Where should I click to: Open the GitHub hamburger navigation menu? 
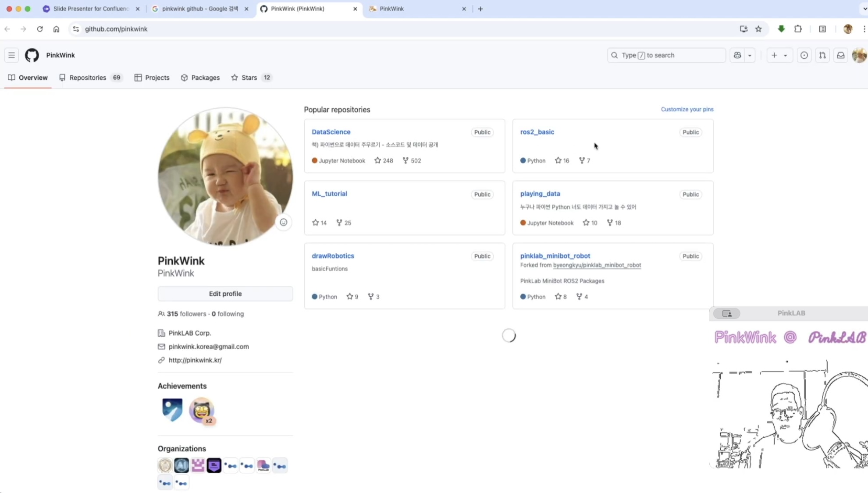click(x=11, y=55)
